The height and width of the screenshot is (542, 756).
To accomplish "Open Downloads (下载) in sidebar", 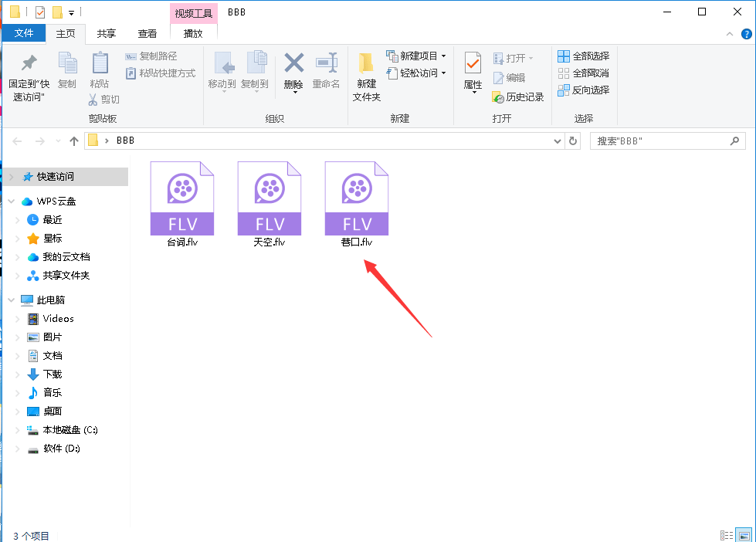I will tap(45, 374).
